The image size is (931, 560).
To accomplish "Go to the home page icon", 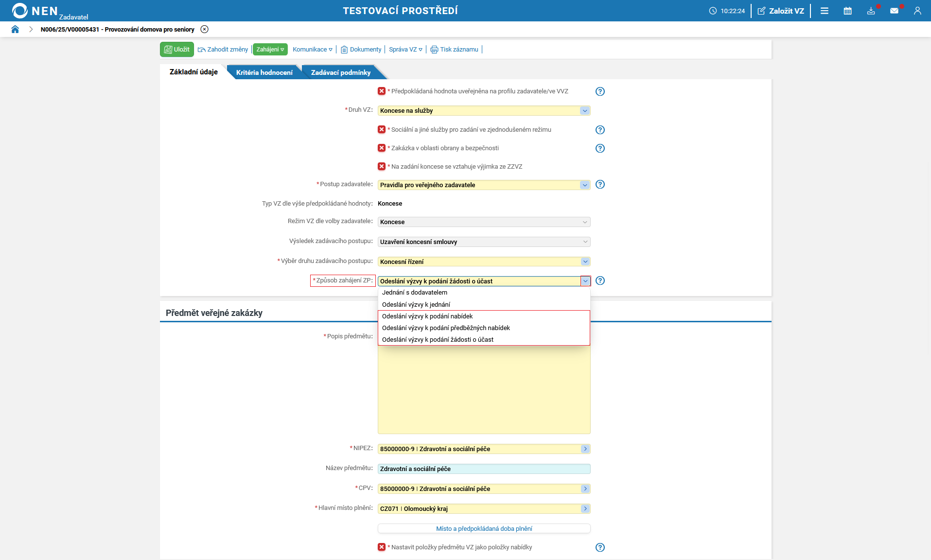I will pos(15,29).
